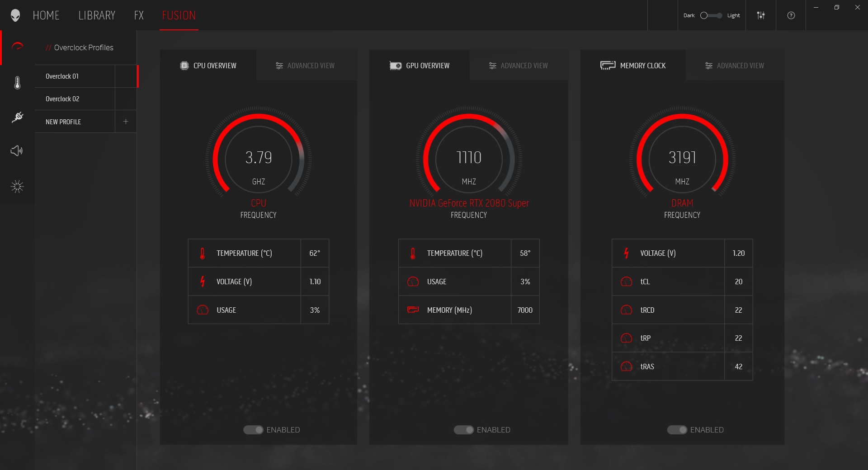Viewport: 868px width, 470px height.
Task: Click the tRP gauge icon
Action: [x=626, y=338]
